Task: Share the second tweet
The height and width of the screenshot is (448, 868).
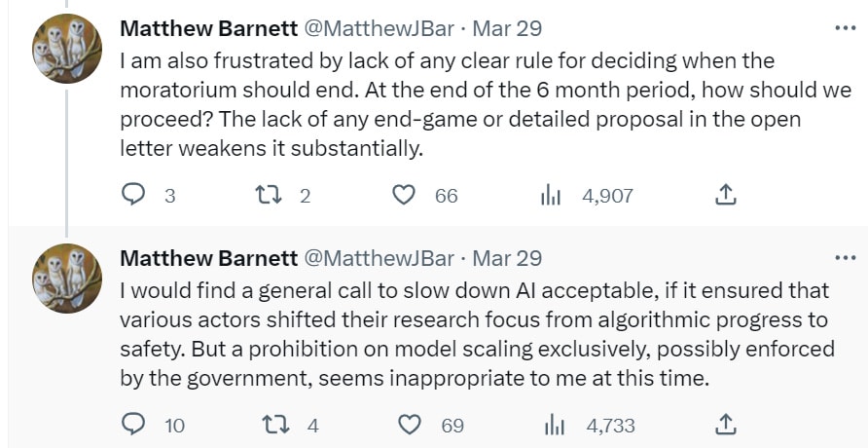Action: point(726,425)
